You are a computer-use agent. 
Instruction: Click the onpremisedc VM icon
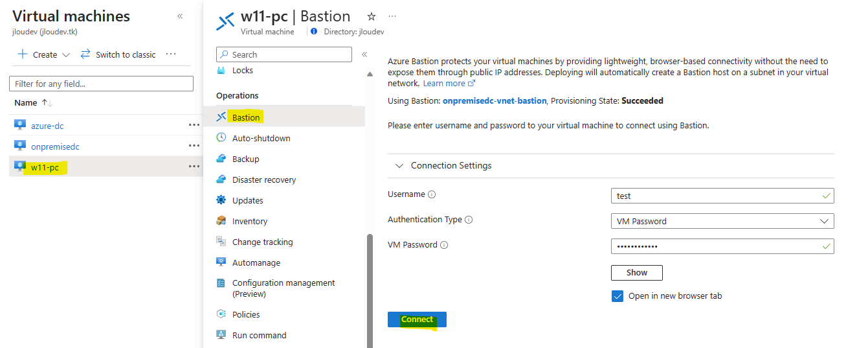(x=19, y=146)
